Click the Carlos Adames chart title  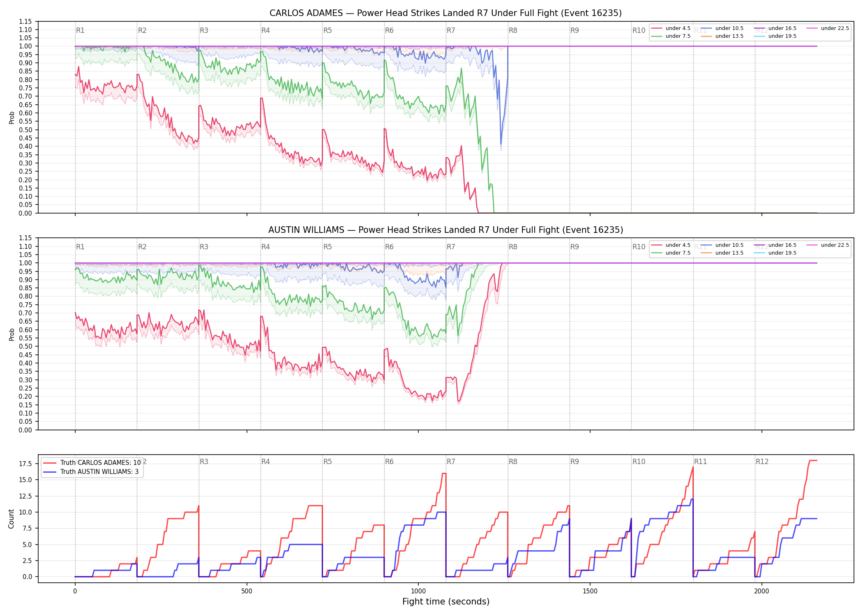(x=445, y=13)
